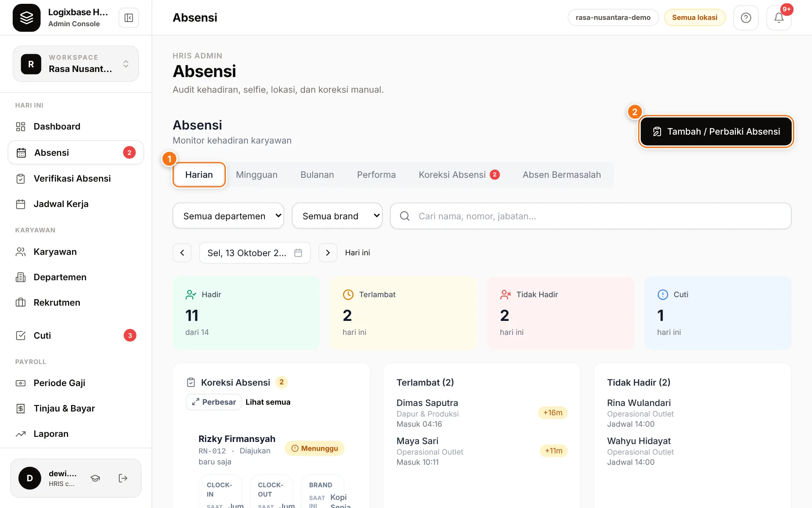The width and height of the screenshot is (812, 508).
Task: Click the Semua lokasi filter pill
Action: 694,18
